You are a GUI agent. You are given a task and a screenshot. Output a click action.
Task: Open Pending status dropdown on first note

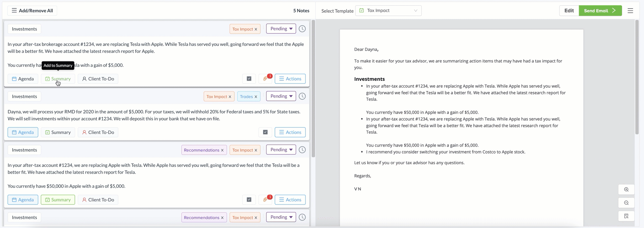click(281, 29)
